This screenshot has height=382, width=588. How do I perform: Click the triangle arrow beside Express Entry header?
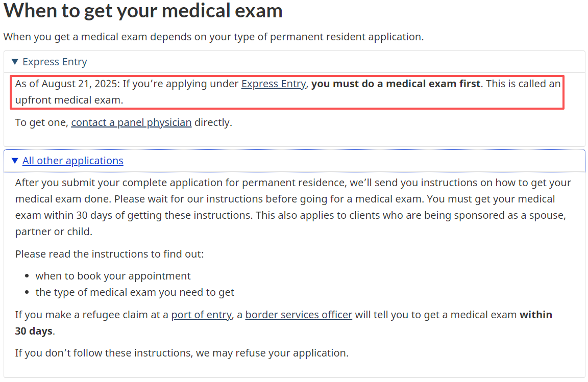pos(15,62)
